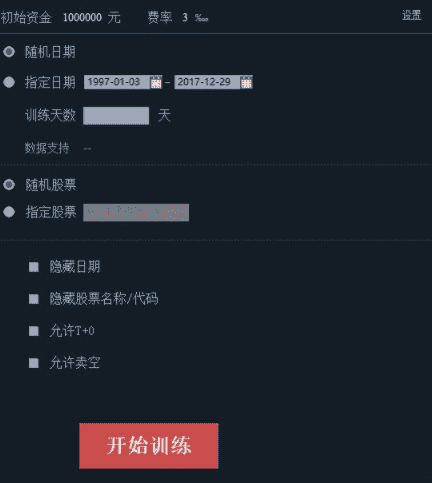Click the 数据支持 label

tap(47, 148)
